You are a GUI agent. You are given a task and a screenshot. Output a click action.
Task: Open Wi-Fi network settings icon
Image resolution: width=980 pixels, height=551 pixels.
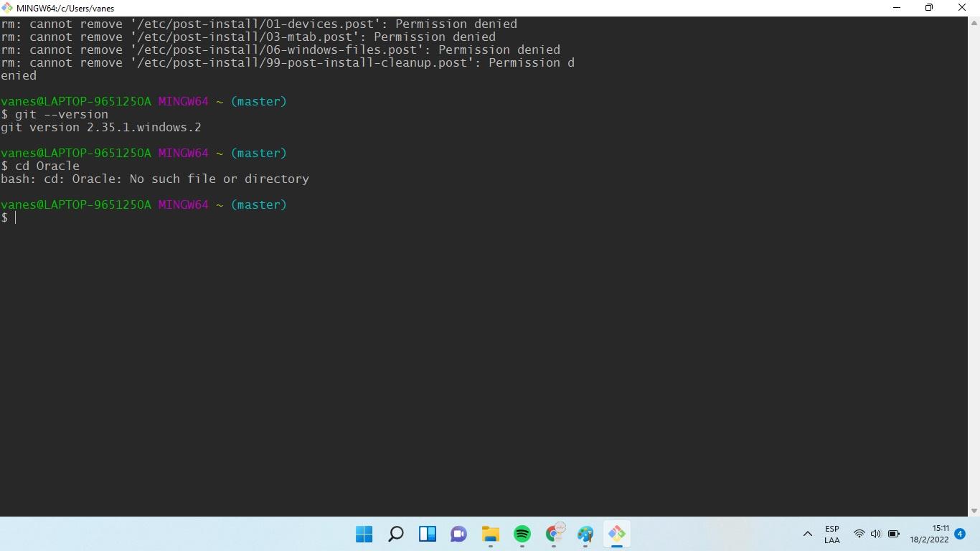point(859,534)
